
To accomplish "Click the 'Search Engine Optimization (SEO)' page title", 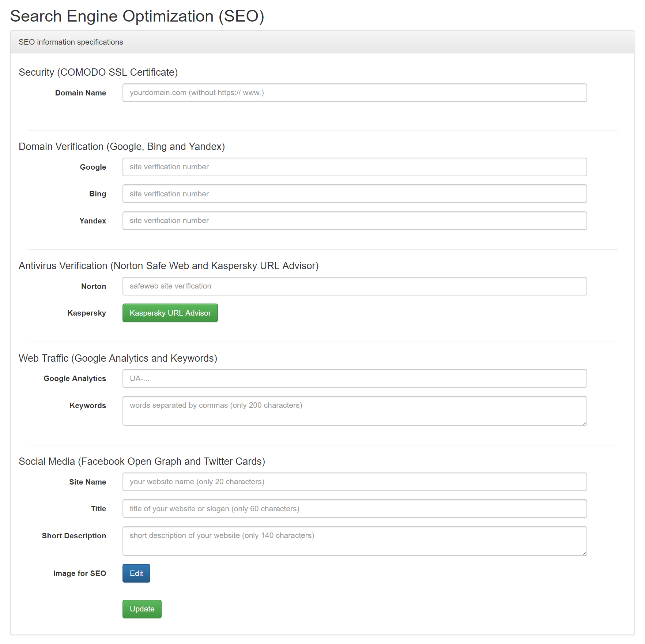I will [x=137, y=16].
